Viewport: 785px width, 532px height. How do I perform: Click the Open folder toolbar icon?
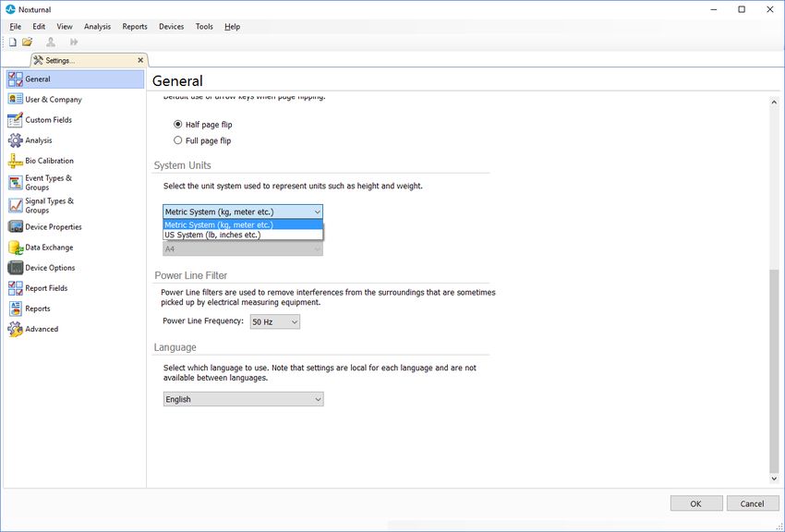27,42
